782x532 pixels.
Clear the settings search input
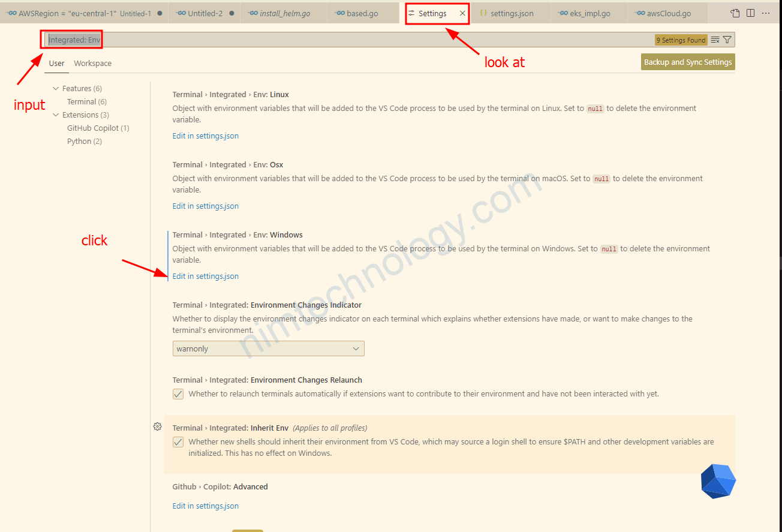point(715,40)
